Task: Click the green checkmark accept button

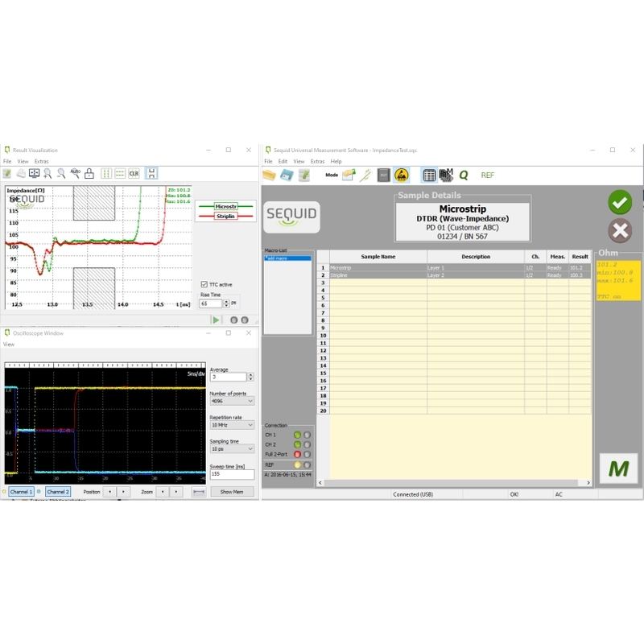Action: [x=620, y=202]
